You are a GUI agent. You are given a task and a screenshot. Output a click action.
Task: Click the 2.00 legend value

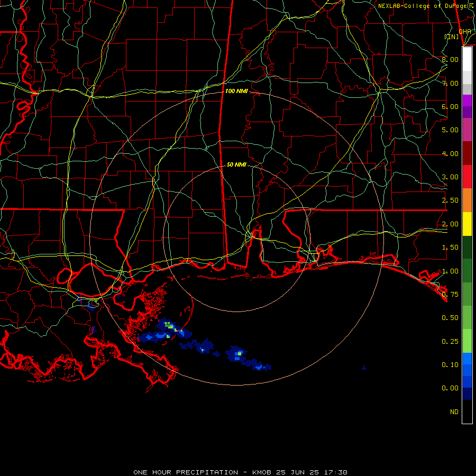[x=450, y=224]
